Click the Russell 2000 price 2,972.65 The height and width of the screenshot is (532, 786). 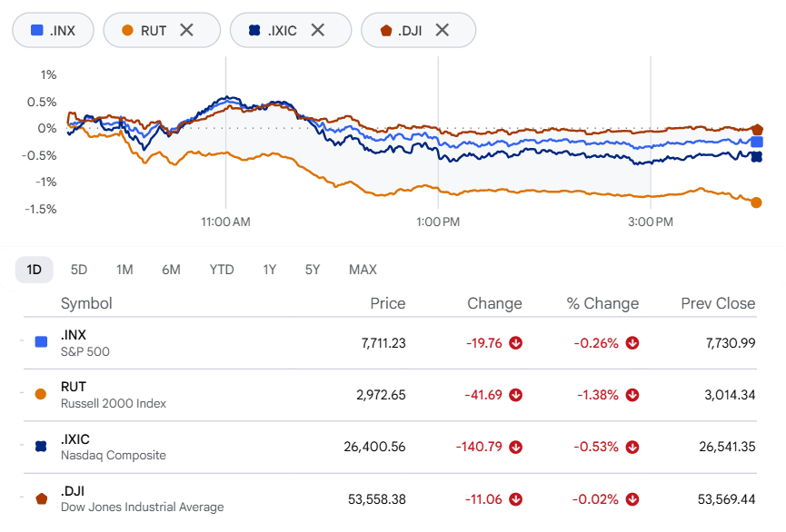coord(381,395)
